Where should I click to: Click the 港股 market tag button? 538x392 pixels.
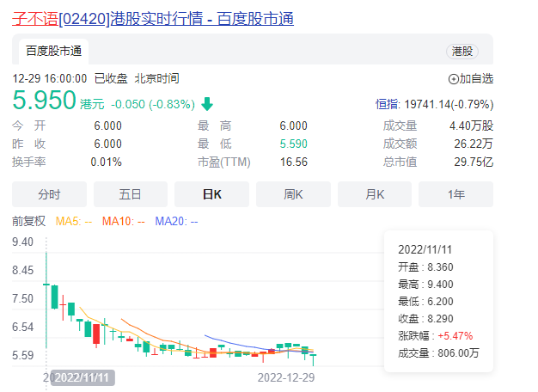click(x=462, y=52)
